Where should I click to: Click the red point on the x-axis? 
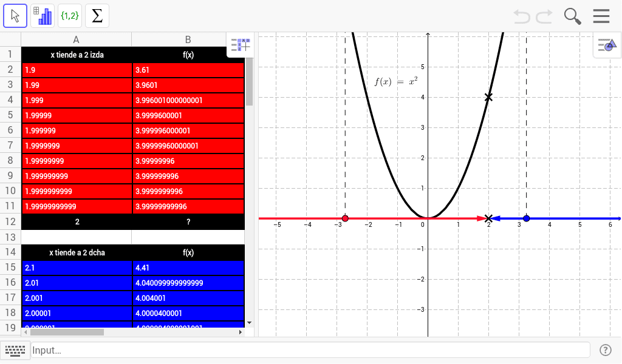point(345,218)
